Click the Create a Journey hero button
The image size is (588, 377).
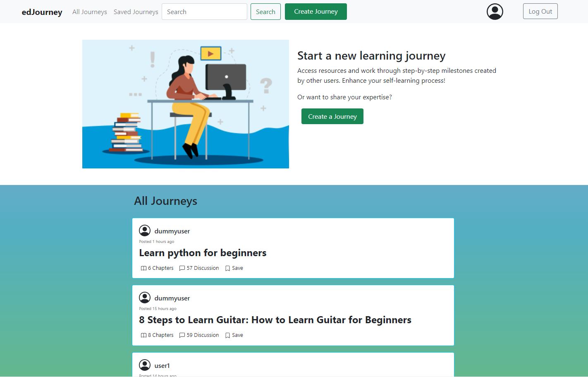(332, 116)
